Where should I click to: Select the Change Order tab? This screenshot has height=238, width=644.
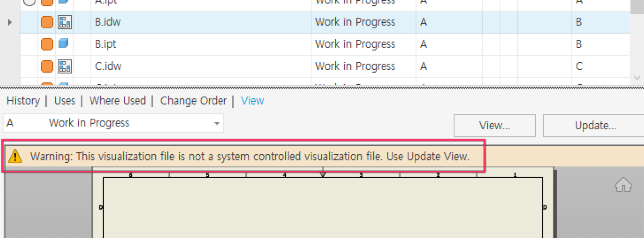[x=193, y=101]
